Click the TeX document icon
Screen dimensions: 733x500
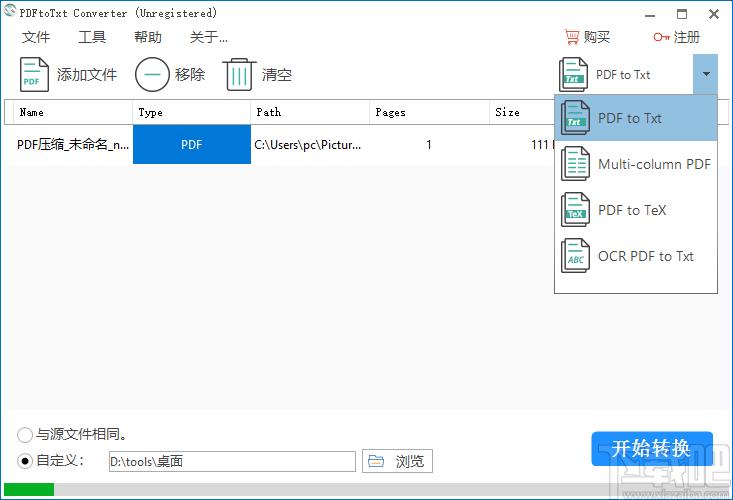[575, 210]
